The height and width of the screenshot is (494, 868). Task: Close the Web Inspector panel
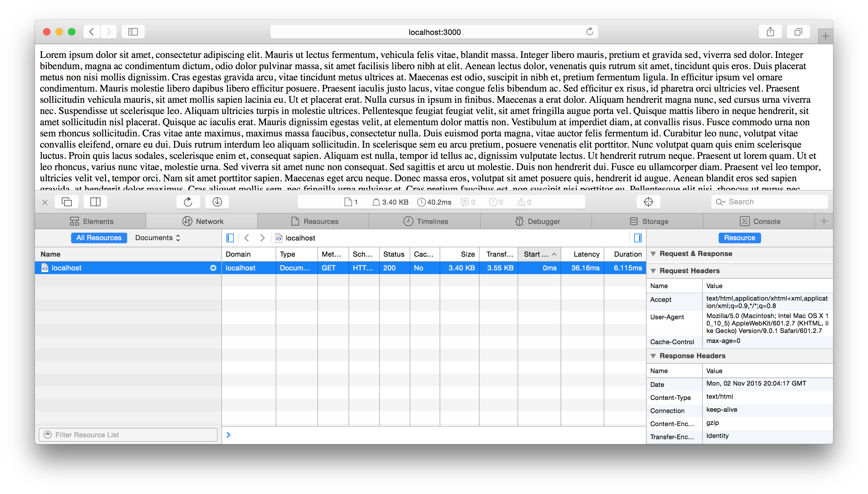[45, 202]
